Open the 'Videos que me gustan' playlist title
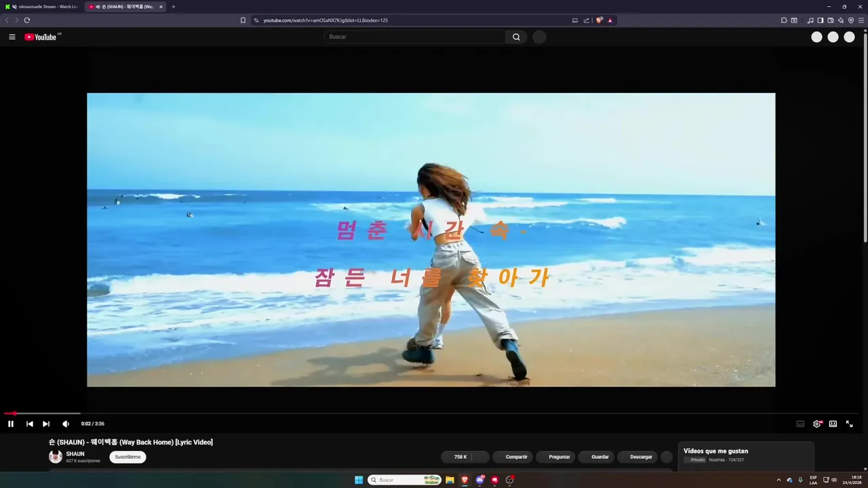Screen dimensions: 868x488 coord(715,451)
